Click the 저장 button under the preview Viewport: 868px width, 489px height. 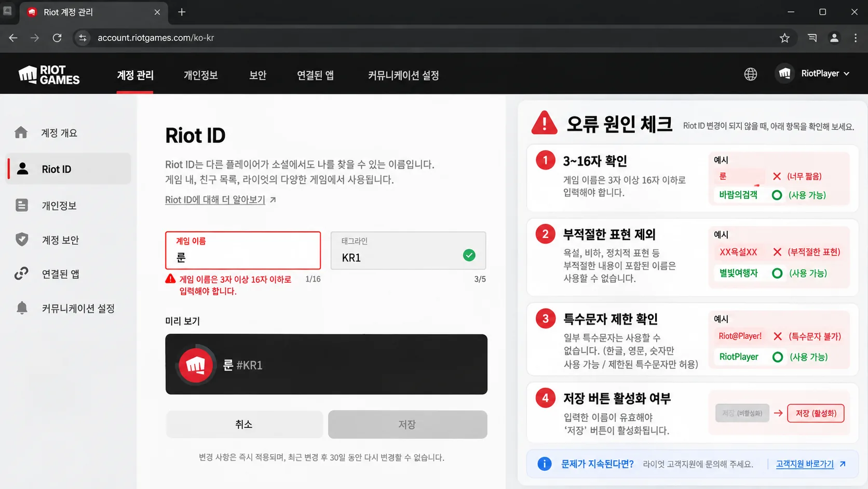click(408, 425)
